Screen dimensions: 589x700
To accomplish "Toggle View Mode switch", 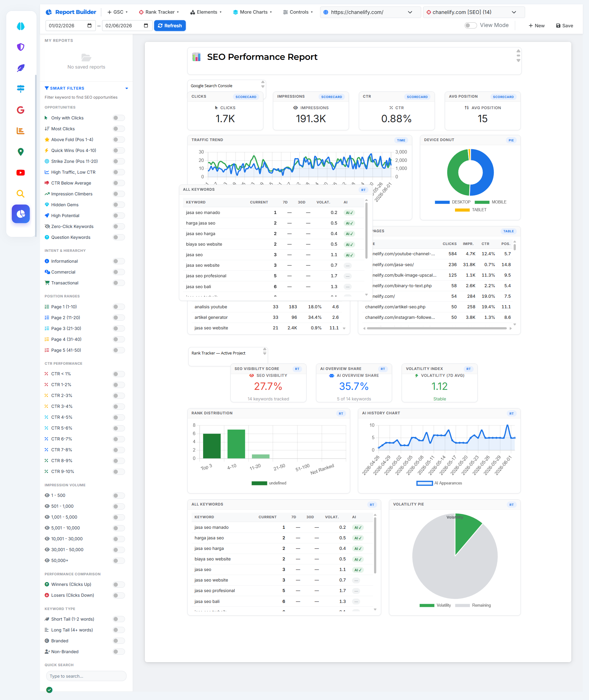I will pyautogui.click(x=471, y=25).
